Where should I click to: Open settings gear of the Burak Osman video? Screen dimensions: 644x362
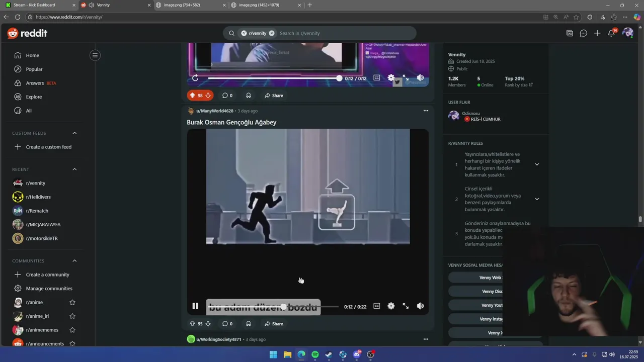pos(391,306)
